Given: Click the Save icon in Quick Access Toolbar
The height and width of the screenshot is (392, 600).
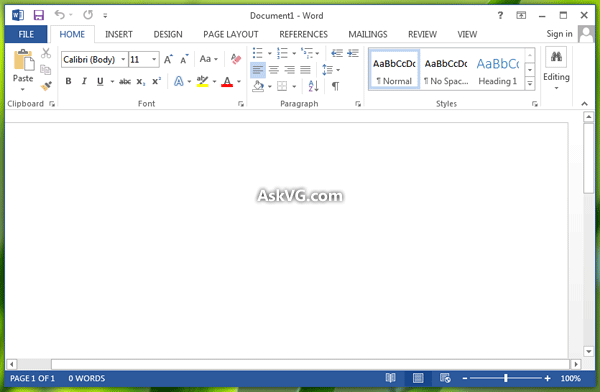Looking at the screenshot, I should click(x=39, y=15).
